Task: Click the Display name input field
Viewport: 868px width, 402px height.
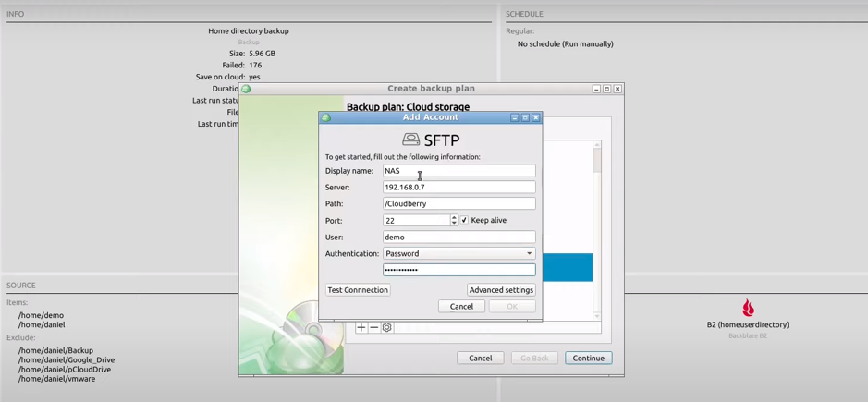Action: pyautogui.click(x=458, y=171)
